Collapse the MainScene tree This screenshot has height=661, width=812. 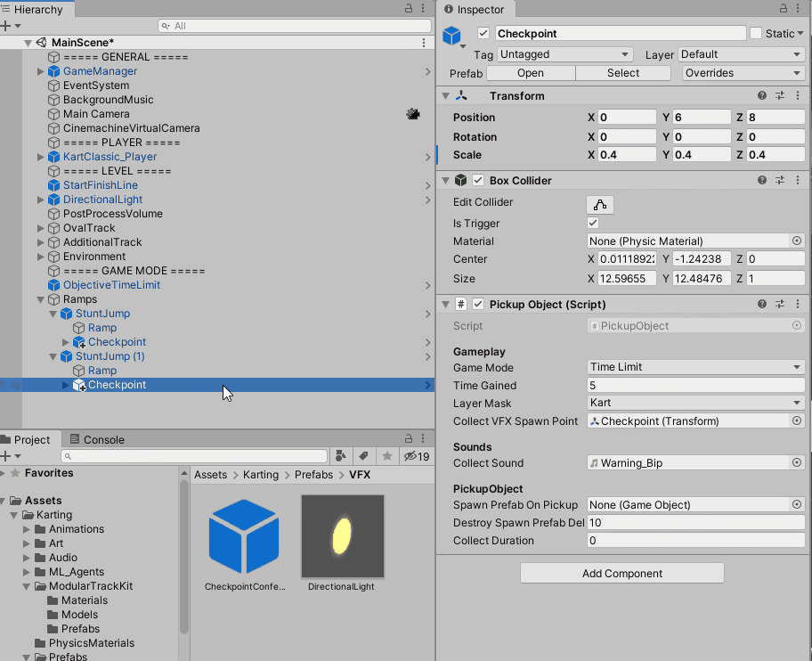(28, 43)
